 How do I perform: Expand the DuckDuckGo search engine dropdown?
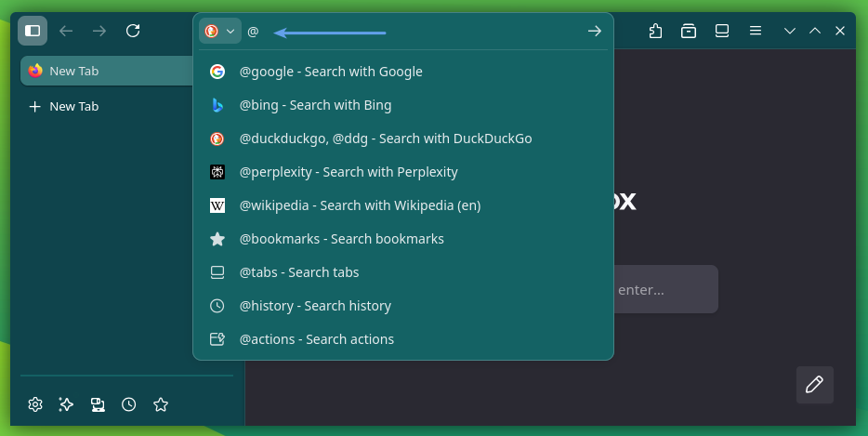220,31
